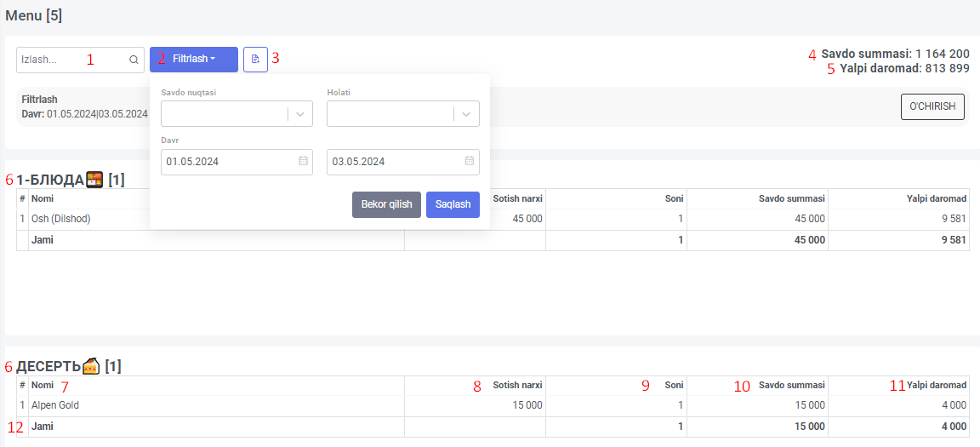Select the Alpen Gold row name
The height and width of the screenshot is (447, 980).
pos(55,405)
